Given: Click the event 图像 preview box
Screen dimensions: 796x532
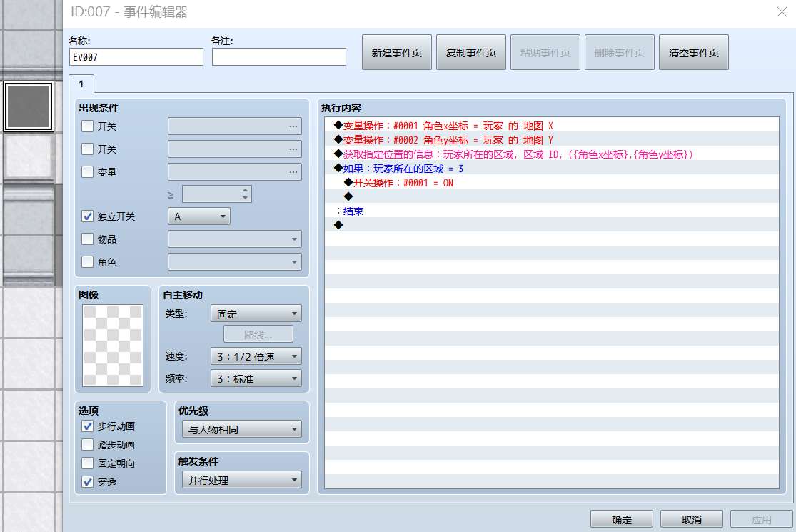Looking at the screenshot, I should [113, 345].
